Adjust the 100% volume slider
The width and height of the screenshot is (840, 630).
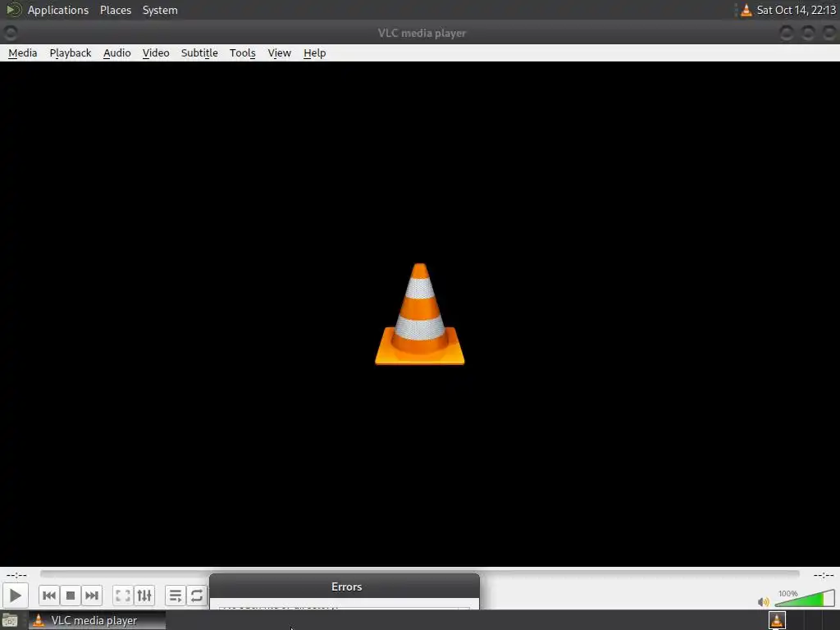(x=805, y=598)
